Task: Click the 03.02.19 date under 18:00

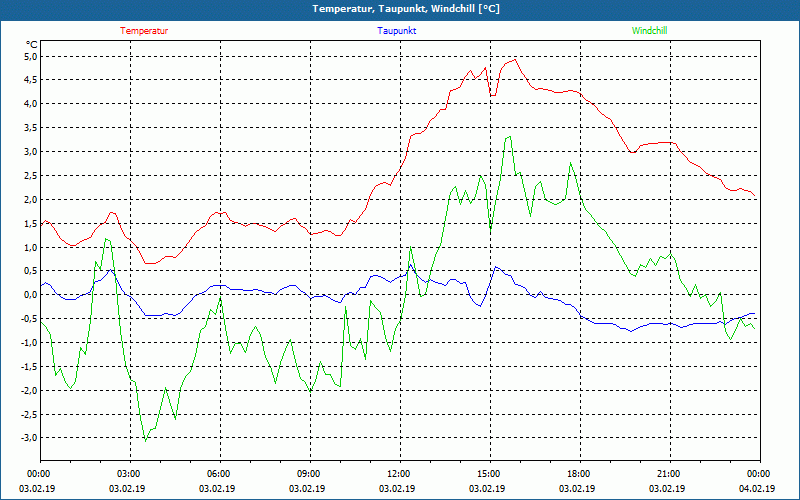Action: point(577,488)
